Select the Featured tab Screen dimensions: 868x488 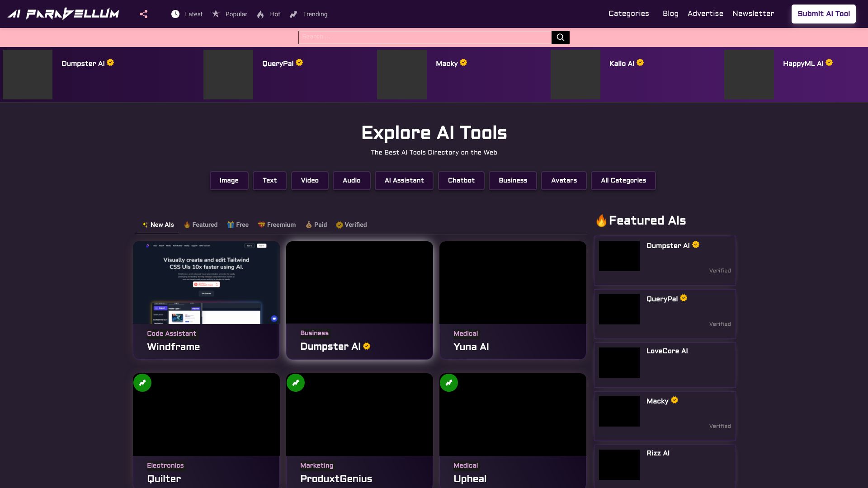[x=200, y=225]
